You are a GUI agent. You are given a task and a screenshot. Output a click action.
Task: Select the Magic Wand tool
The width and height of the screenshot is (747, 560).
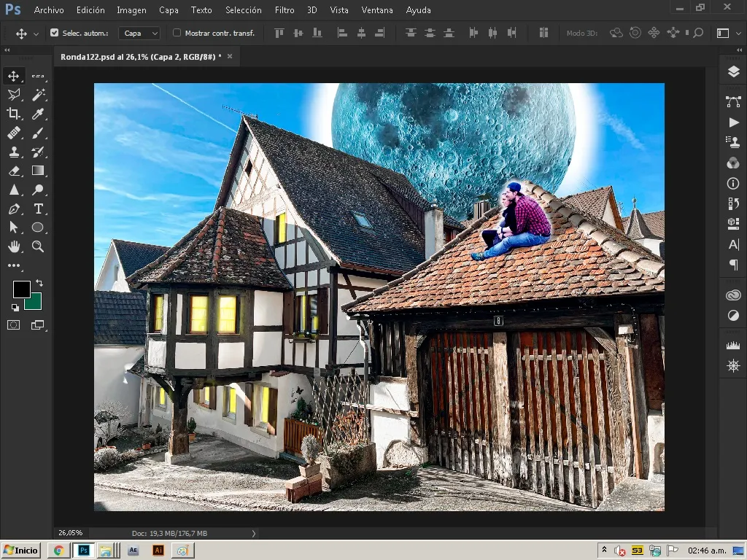38,95
